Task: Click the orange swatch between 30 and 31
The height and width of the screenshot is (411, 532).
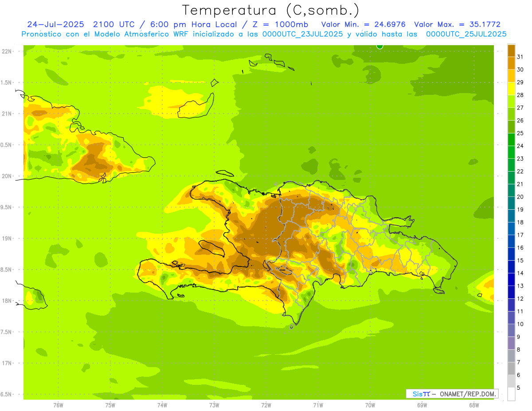Action: 511,63
